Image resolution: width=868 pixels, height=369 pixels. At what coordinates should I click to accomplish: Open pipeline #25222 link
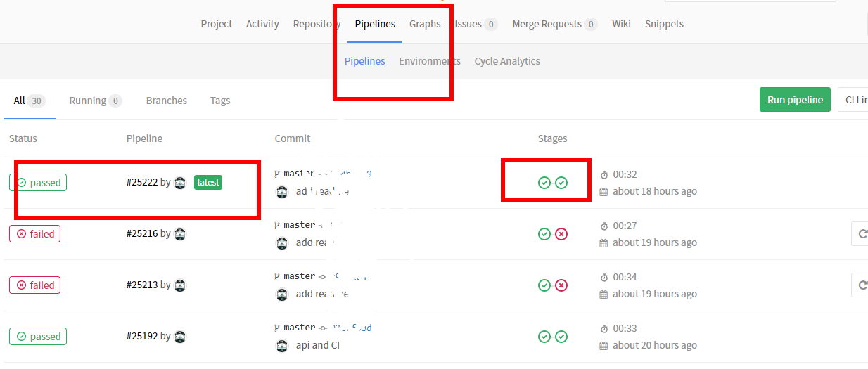142,183
